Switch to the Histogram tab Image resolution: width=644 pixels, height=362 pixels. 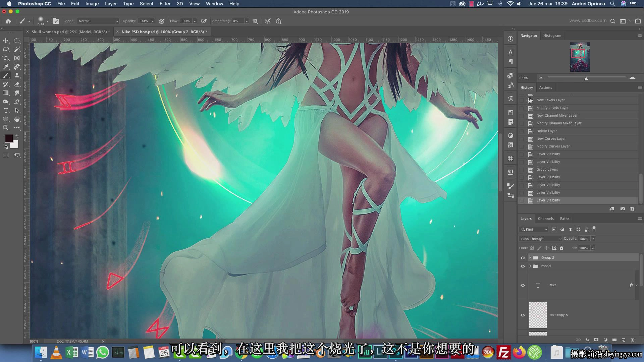point(552,36)
